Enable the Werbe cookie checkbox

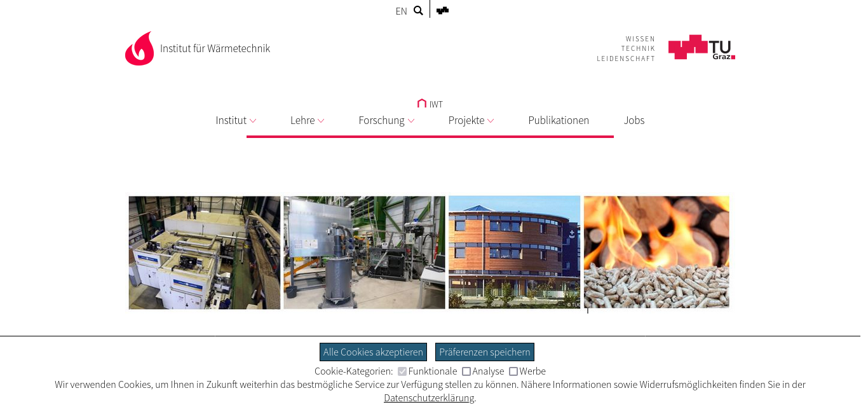click(x=513, y=371)
